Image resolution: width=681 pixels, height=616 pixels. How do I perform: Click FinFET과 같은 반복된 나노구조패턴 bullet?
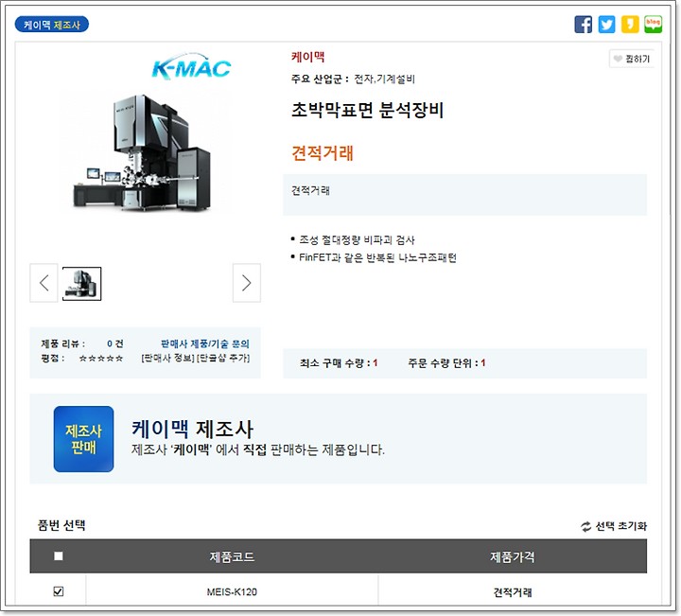pos(377,257)
